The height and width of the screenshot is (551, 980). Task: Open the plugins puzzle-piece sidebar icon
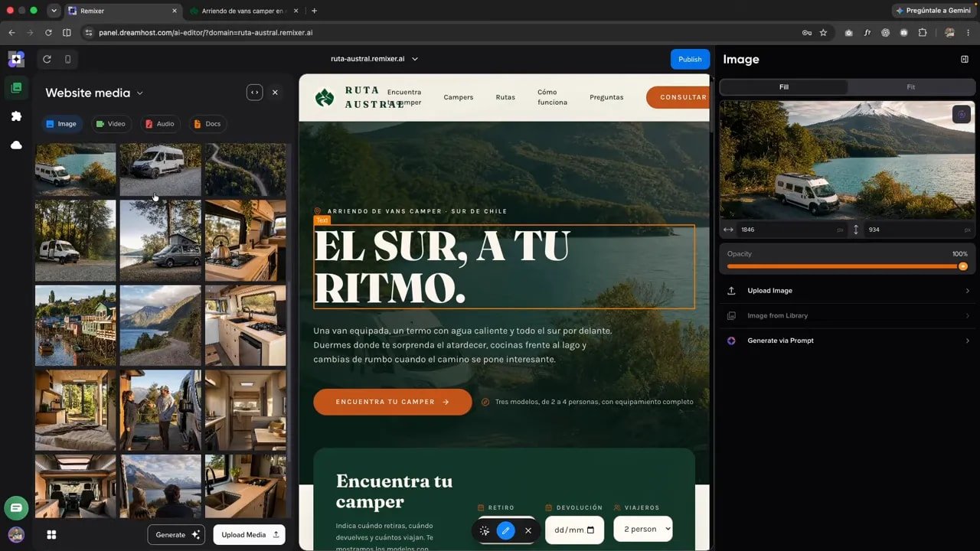click(x=16, y=116)
